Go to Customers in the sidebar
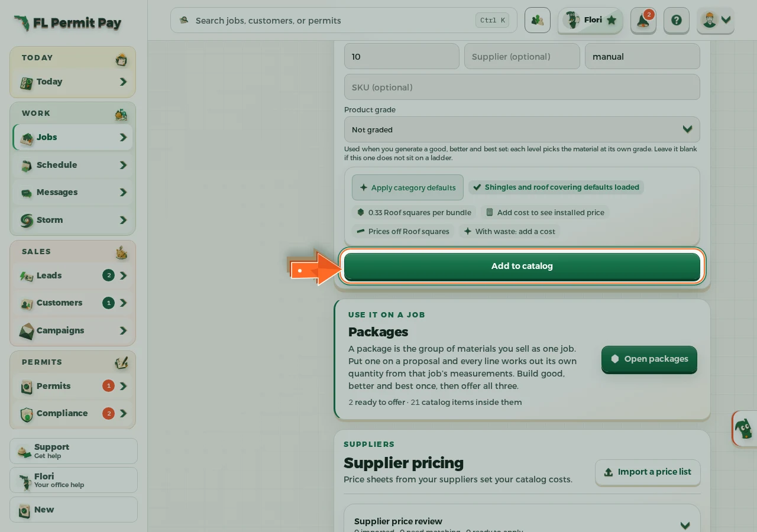757x532 pixels. [x=73, y=303]
